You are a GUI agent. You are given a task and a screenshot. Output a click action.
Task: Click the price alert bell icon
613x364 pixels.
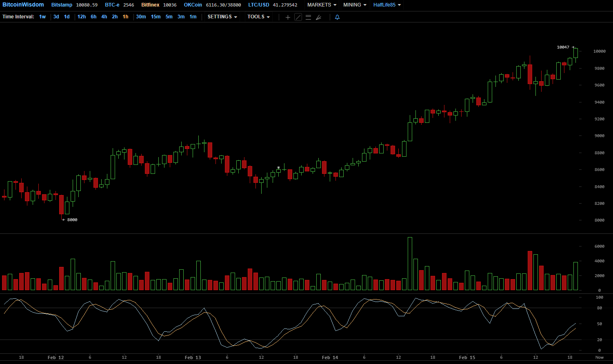pyautogui.click(x=337, y=17)
